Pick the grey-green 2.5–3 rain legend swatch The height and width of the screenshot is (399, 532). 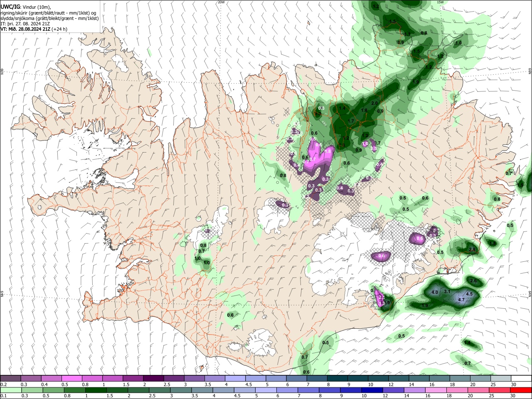[160, 390]
